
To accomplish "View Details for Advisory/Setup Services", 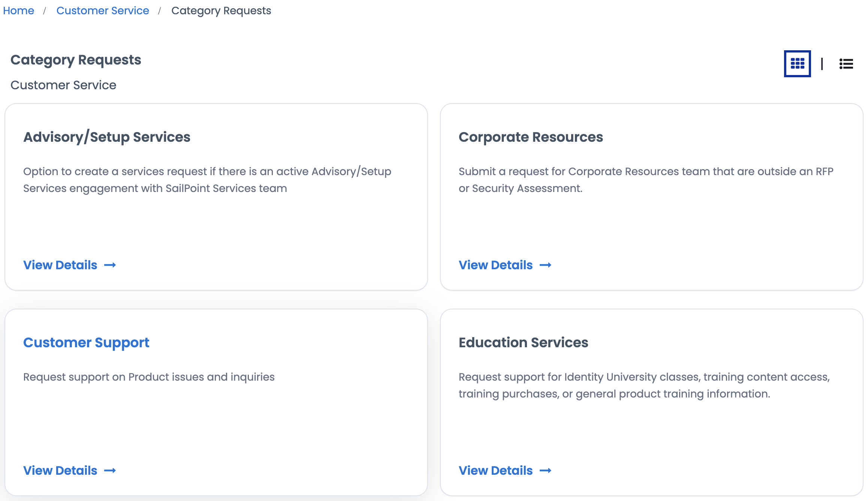I will point(60,265).
